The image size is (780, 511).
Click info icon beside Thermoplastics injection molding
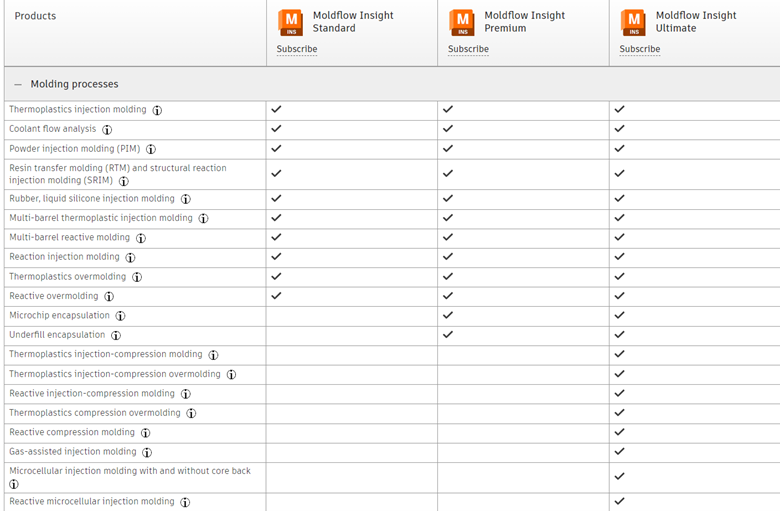pos(157,110)
